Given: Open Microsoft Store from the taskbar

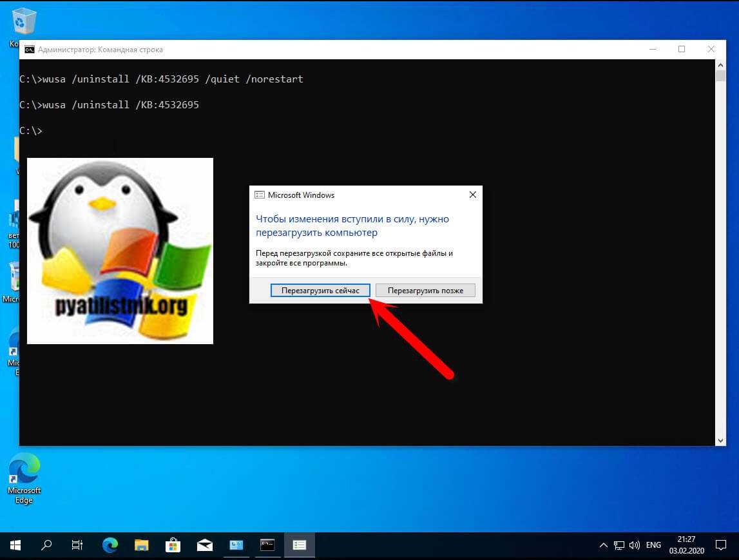Looking at the screenshot, I should 173,545.
